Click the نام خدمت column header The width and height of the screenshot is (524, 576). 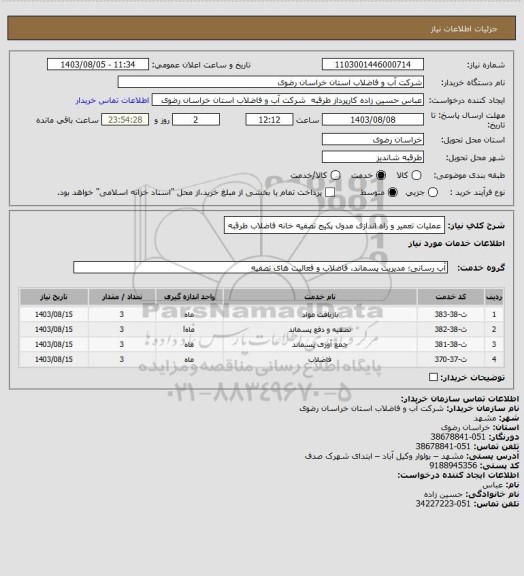320,297
